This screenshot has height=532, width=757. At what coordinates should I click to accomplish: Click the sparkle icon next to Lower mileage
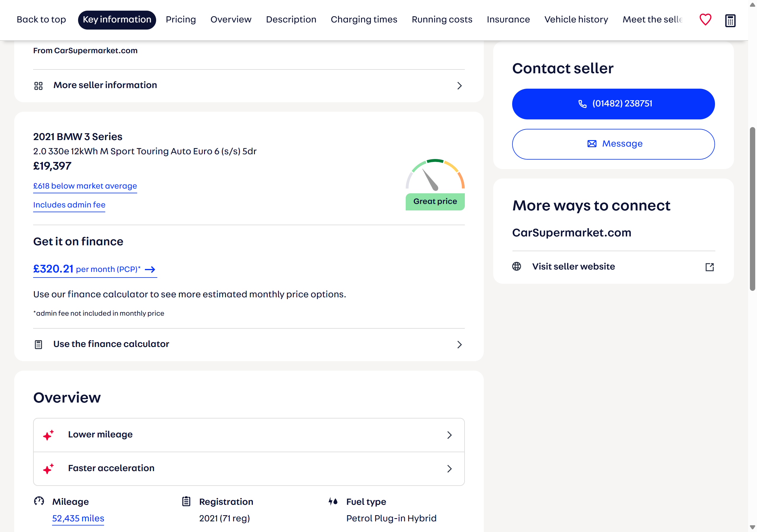click(x=48, y=435)
